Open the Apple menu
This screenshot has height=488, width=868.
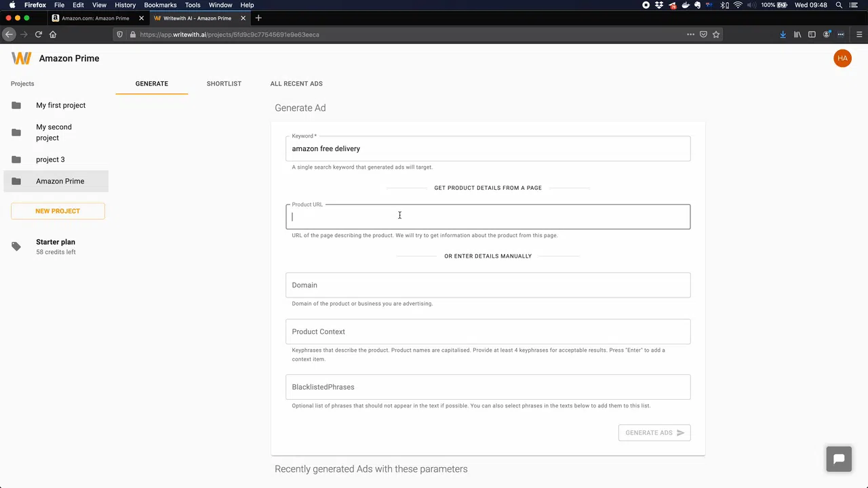pyautogui.click(x=12, y=5)
